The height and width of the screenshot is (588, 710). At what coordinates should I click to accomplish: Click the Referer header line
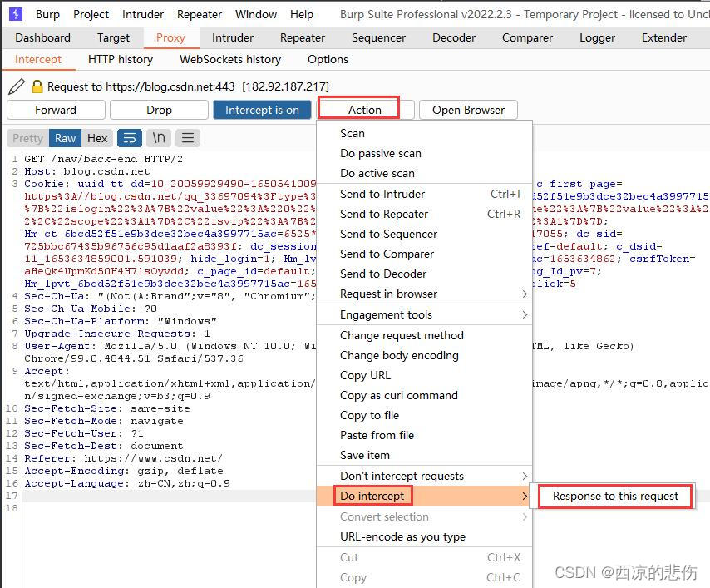(x=123, y=458)
